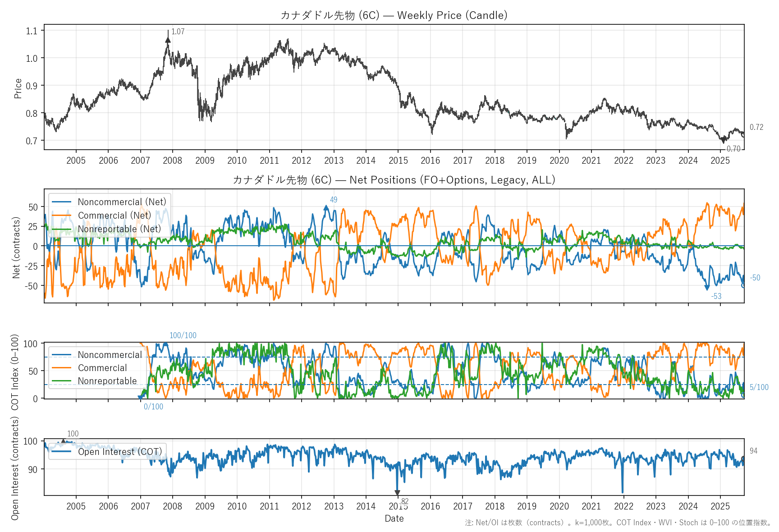This screenshot has height=532, width=779.
Task: Click the open interest 82 low marker
Action: click(x=397, y=493)
